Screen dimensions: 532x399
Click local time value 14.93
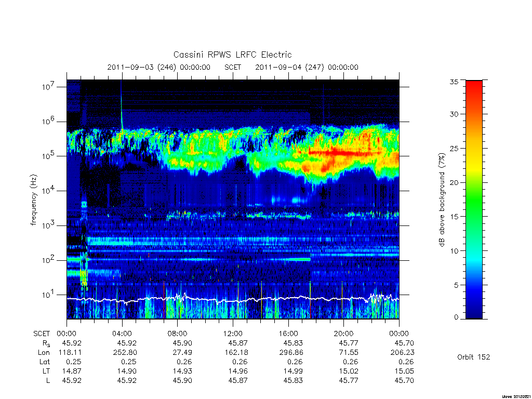pyautogui.click(x=182, y=371)
